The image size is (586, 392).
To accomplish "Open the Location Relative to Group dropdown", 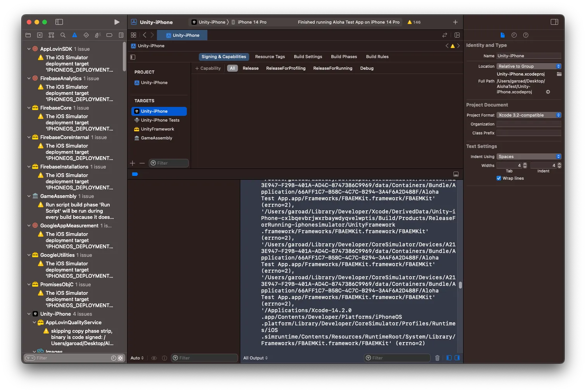I will click(x=529, y=66).
